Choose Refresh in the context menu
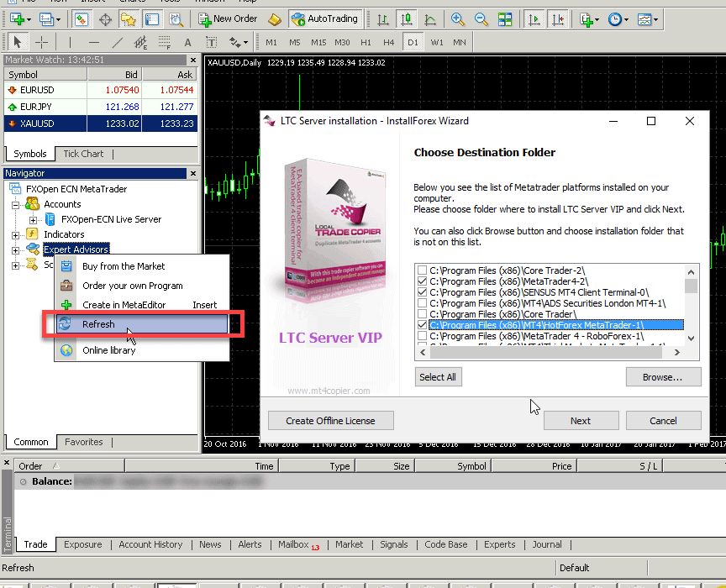 (x=142, y=324)
